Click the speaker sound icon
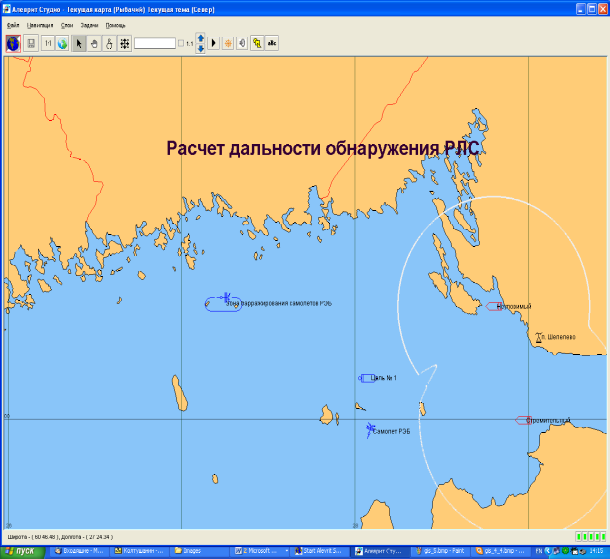610x559 pixels. pos(242,43)
